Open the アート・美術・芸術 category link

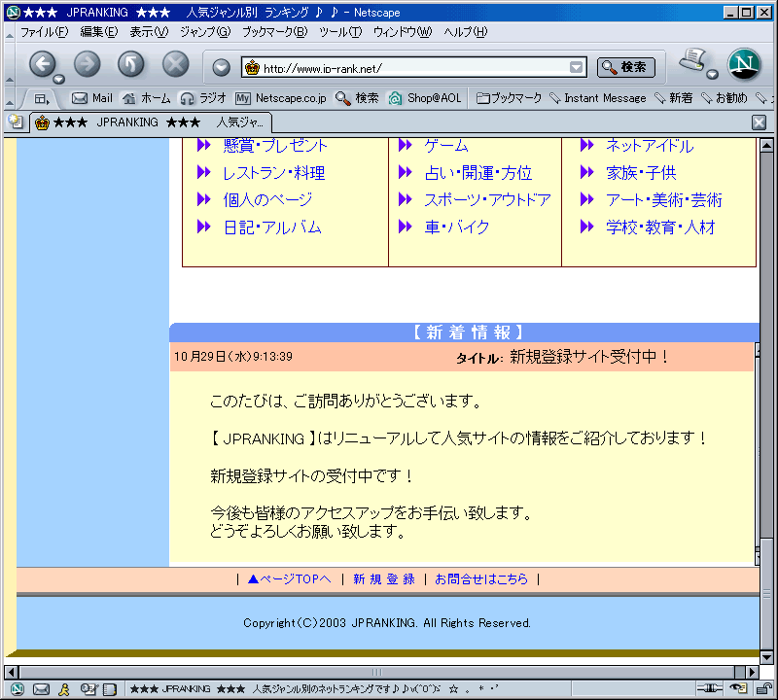point(664,200)
